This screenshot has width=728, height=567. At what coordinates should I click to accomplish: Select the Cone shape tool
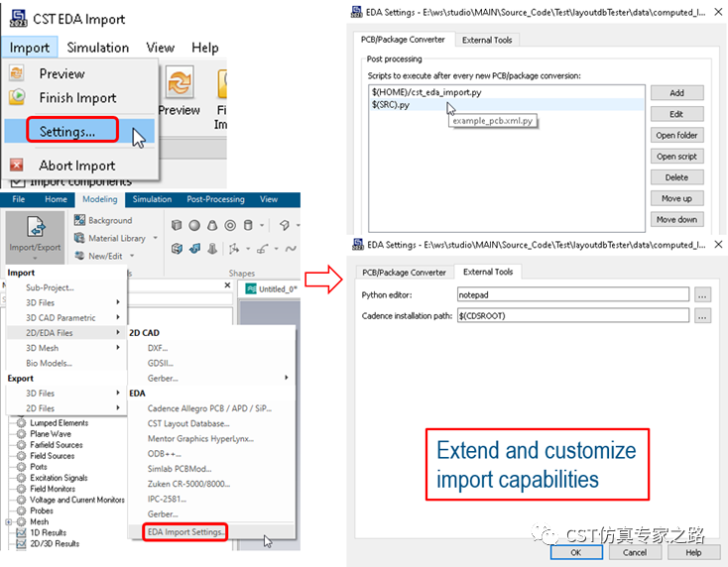(x=212, y=225)
